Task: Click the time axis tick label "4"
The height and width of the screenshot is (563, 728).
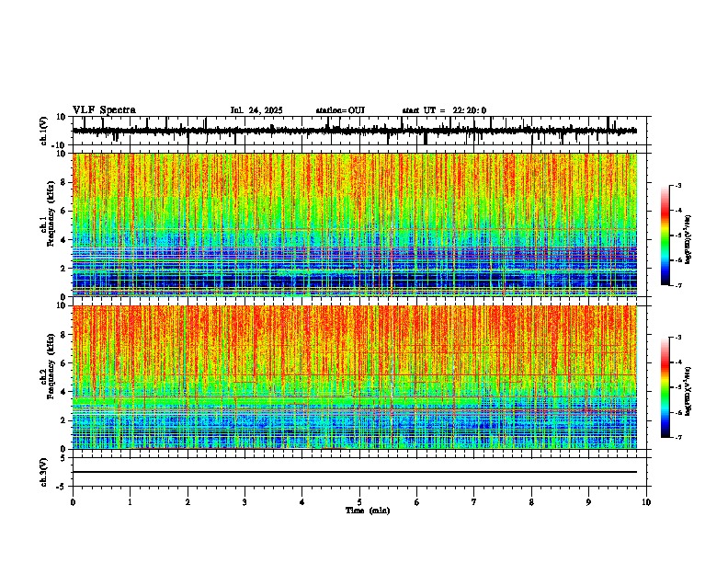Action: pos(302,502)
